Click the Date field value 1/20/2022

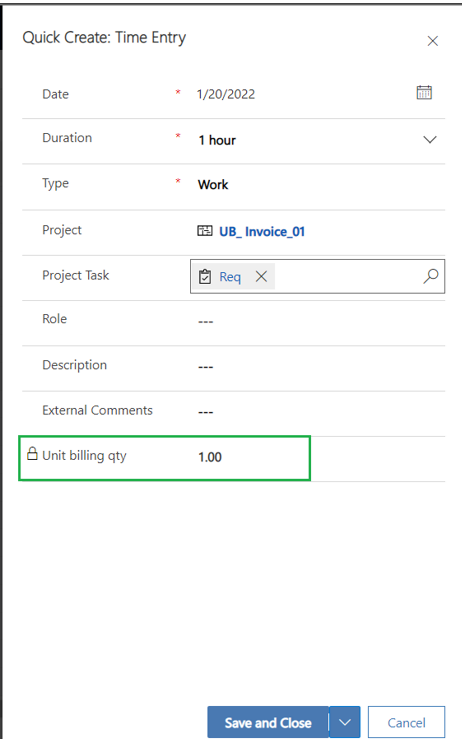(226, 94)
